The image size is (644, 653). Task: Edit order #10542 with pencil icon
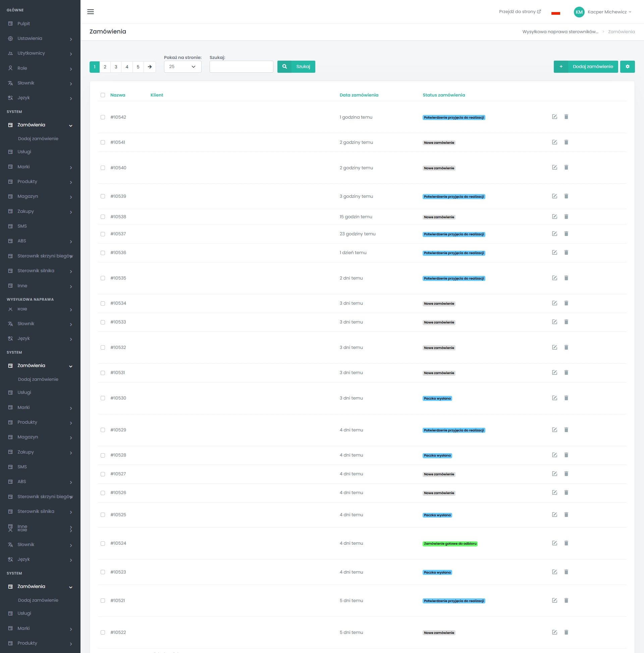tap(554, 117)
